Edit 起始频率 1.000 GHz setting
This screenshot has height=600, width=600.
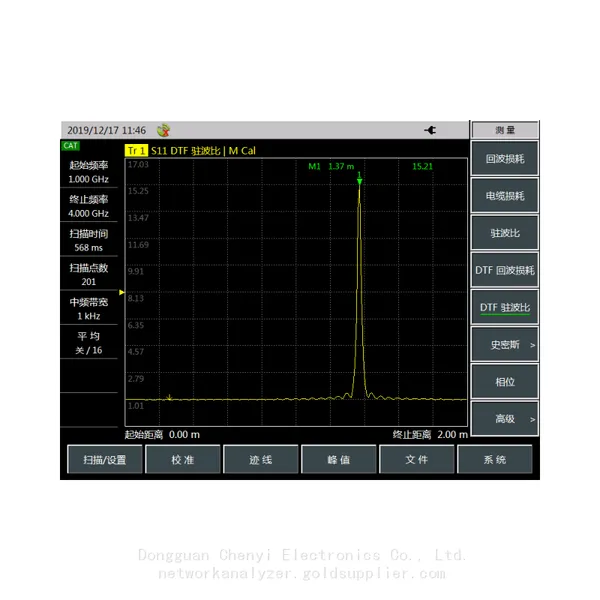point(89,172)
